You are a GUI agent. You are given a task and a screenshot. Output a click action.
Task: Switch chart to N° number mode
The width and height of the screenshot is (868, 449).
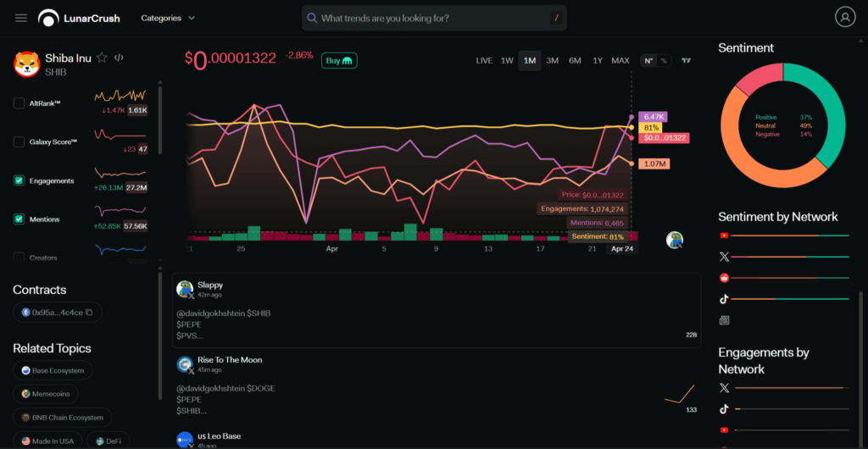tap(648, 61)
